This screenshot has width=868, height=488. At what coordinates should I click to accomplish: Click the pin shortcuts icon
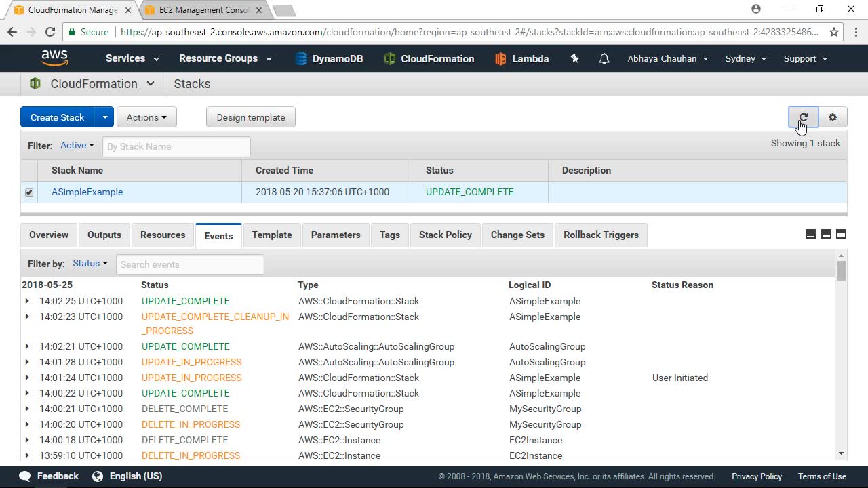[x=574, y=59]
